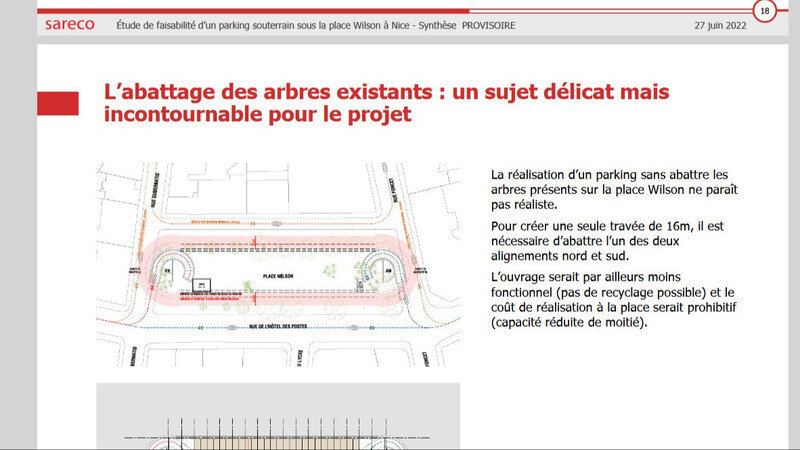The width and height of the screenshot is (800, 450).
Task: Click the cross-section drawing at the bottom
Action: click(x=278, y=420)
